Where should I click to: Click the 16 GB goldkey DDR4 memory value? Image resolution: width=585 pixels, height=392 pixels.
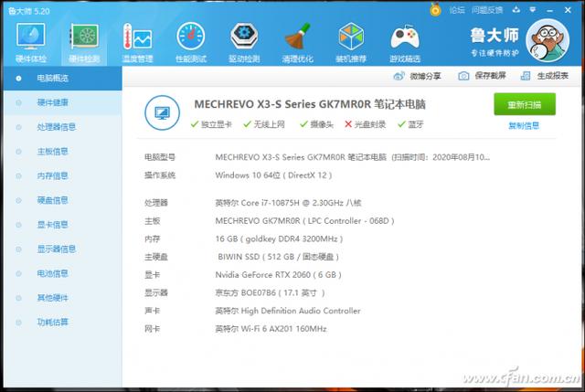pos(279,238)
